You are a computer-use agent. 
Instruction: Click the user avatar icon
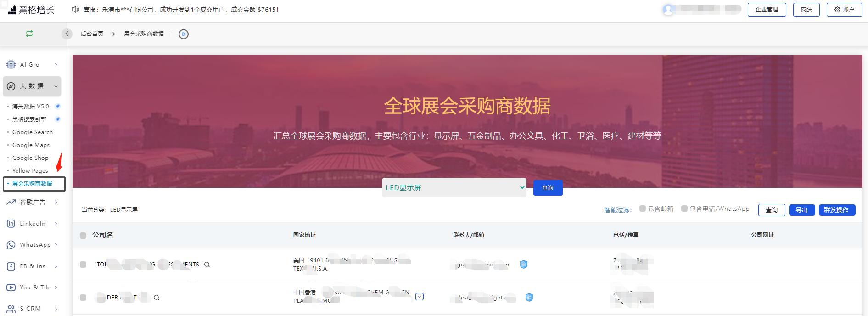668,10
